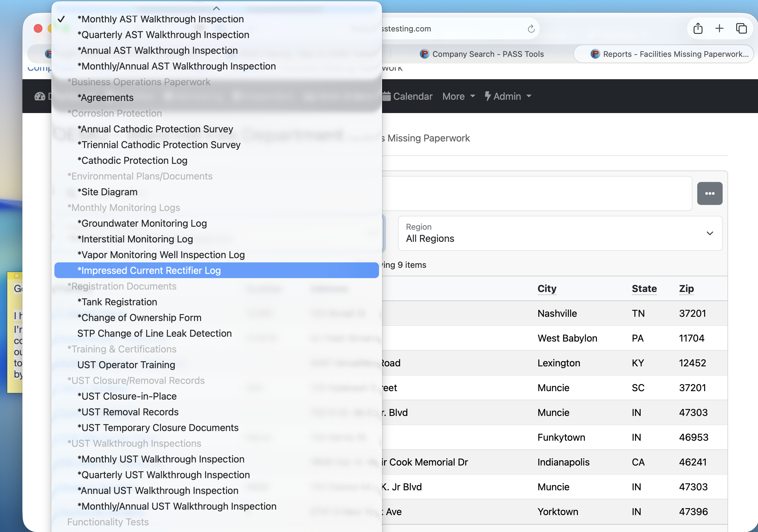Open the More navigation dropdown
Image resolution: width=758 pixels, height=532 pixels.
458,96
